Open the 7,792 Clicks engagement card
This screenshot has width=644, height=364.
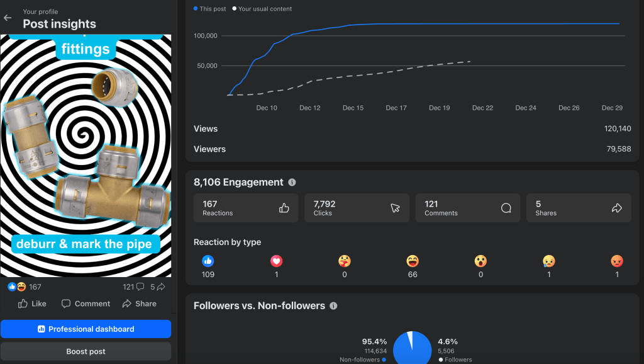[x=357, y=208]
